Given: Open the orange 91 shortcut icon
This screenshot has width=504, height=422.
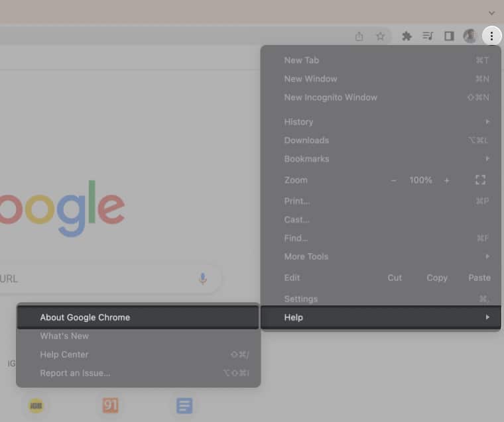Looking at the screenshot, I should (110, 405).
